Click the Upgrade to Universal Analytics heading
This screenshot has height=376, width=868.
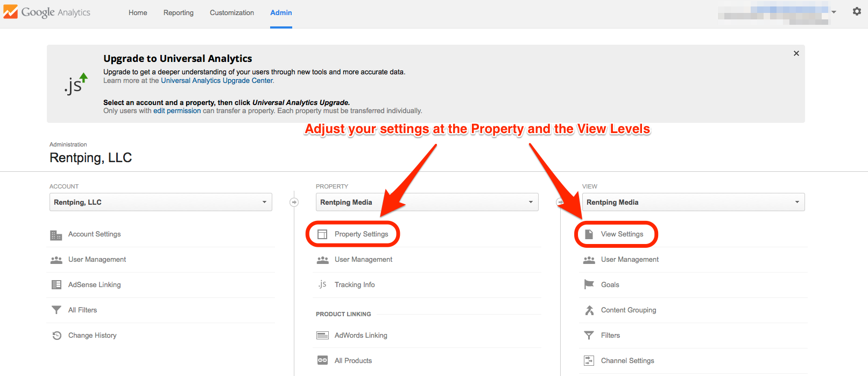click(178, 58)
